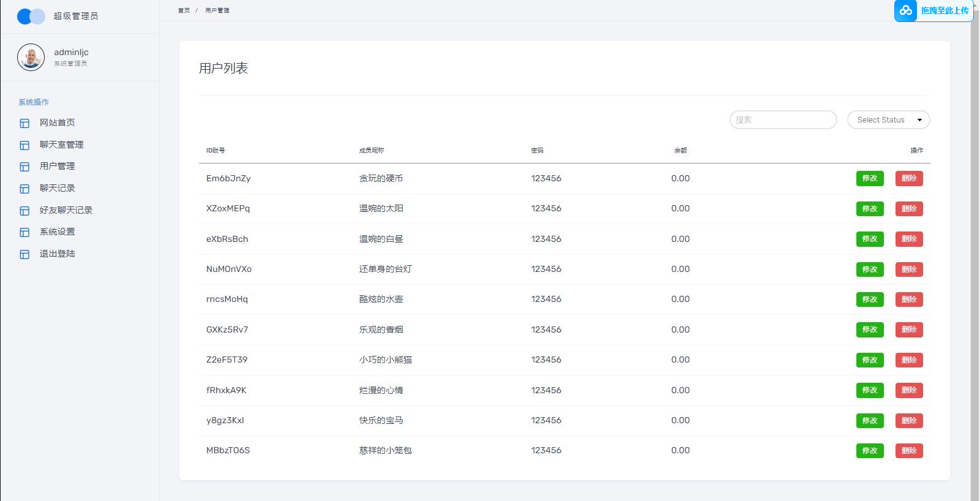Screen dimensions: 980x501
Task: Click the icon next to 用户管理
Action: (24, 167)
